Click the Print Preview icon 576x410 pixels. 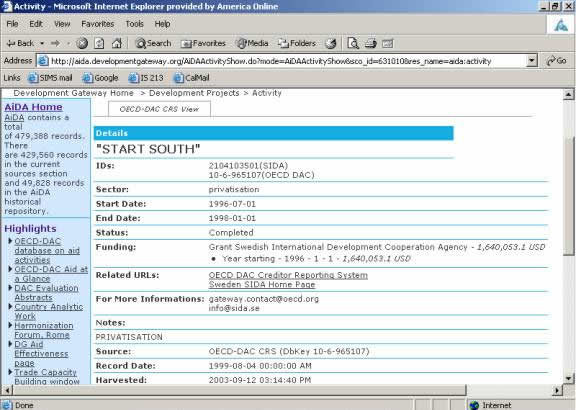pyautogui.click(x=353, y=43)
